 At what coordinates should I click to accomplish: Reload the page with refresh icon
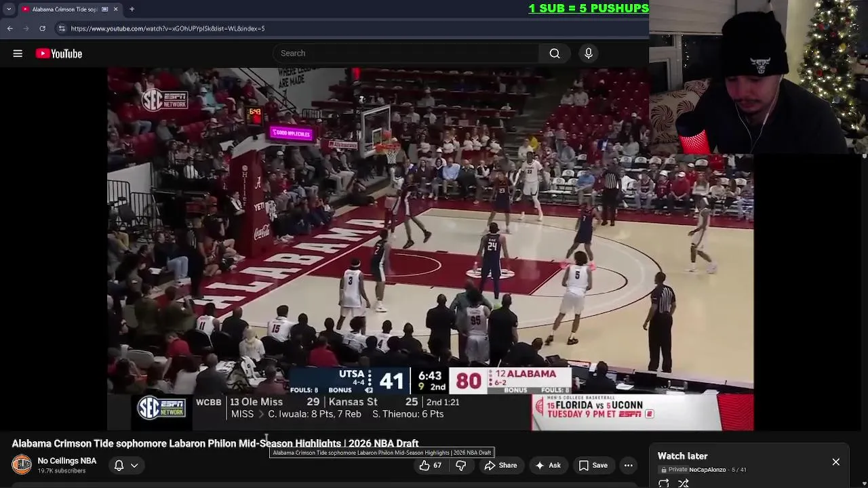click(42, 28)
